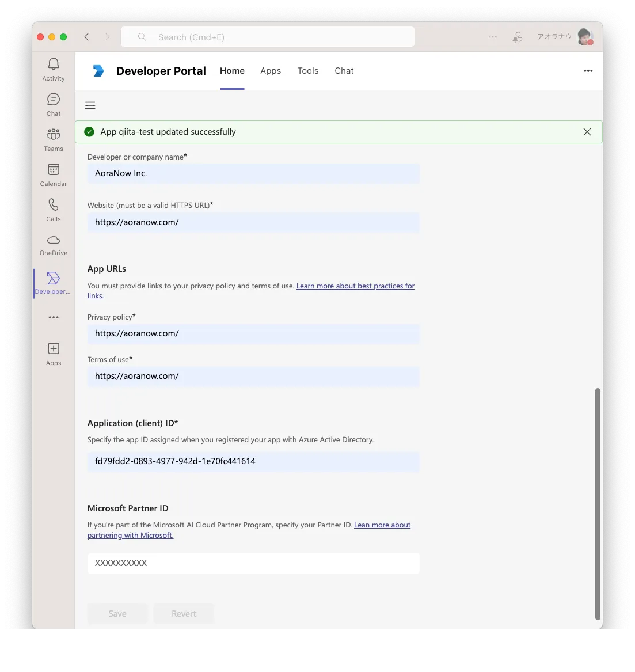Click the 'Microsoft Partner ID' heading
635x672 pixels.
[128, 508]
